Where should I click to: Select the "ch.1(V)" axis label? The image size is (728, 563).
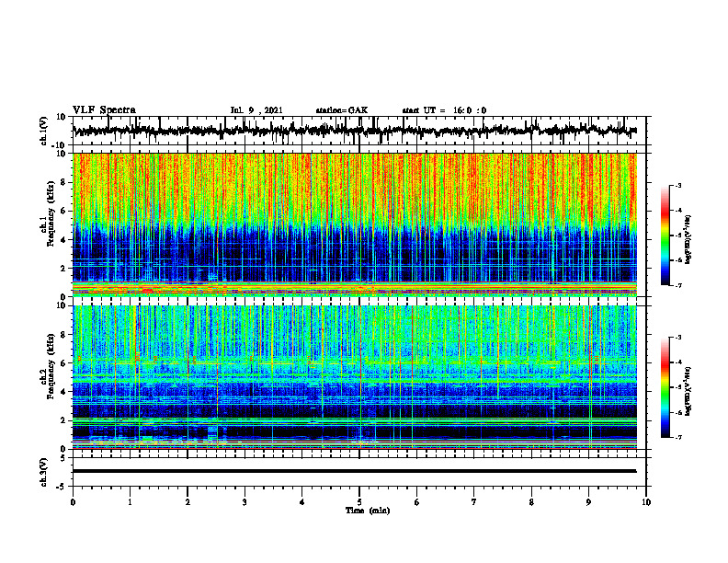click(44, 131)
